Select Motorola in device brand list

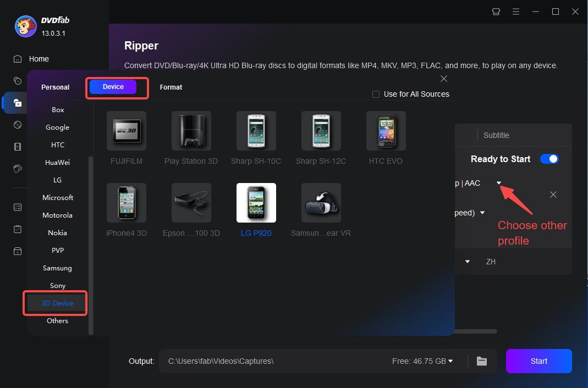pos(58,215)
